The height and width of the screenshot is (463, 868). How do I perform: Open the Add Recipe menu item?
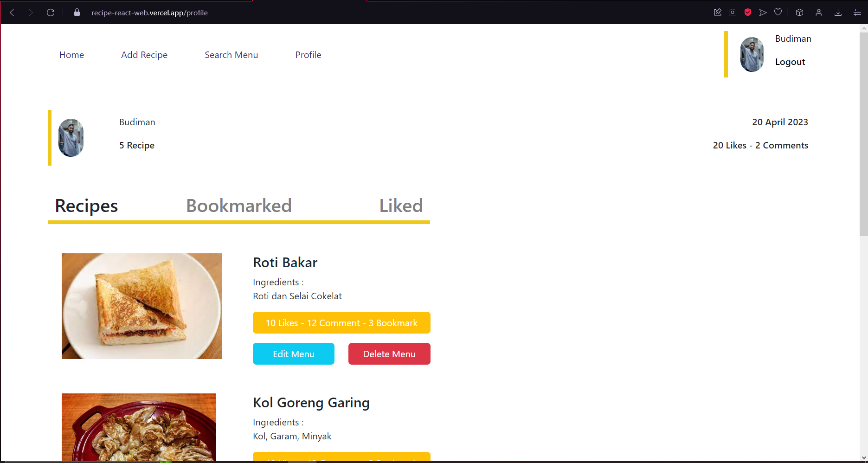click(144, 55)
